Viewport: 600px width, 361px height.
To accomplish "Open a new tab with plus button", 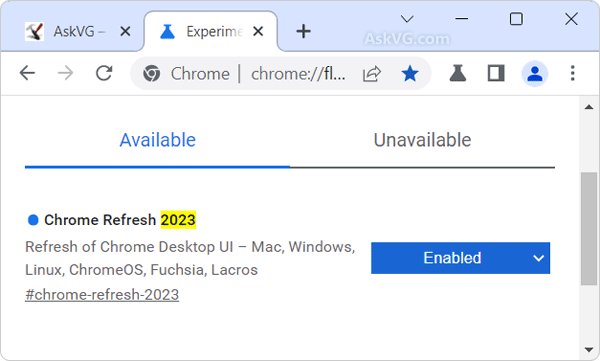I will (x=303, y=31).
